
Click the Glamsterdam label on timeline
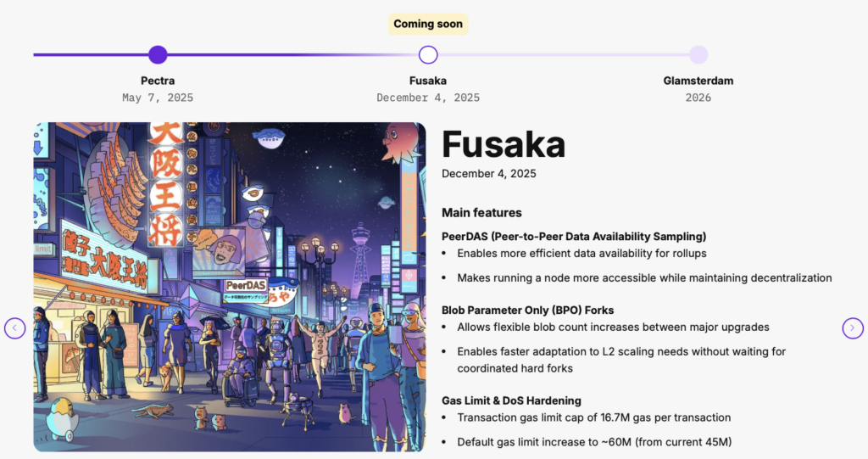[698, 81]
